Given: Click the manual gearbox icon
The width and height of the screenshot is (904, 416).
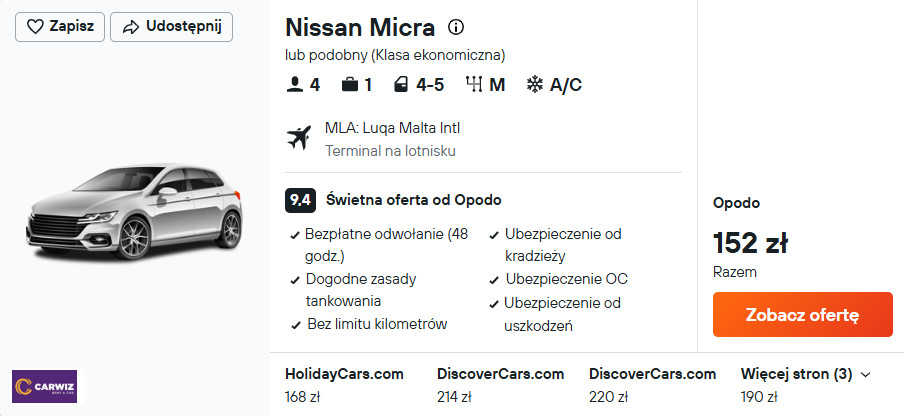Looking at the screenshot, I should pyautogui.click(x=474, y=85).
